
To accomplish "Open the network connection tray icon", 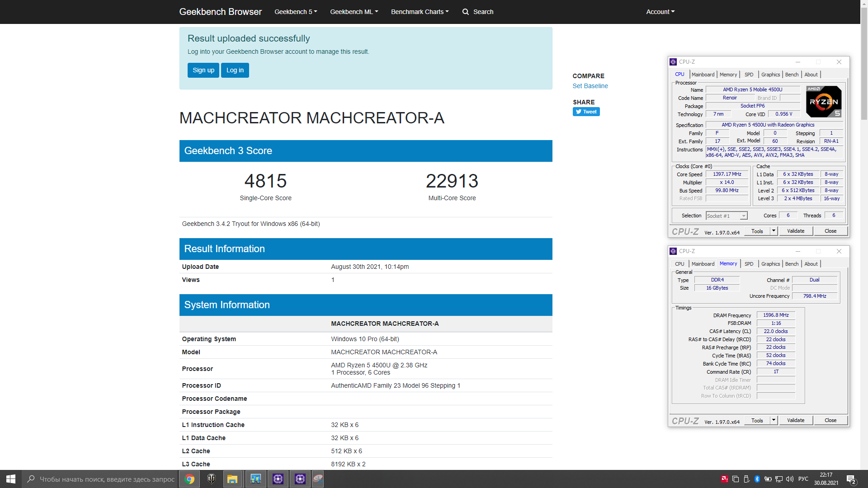I will pos(779,479).
